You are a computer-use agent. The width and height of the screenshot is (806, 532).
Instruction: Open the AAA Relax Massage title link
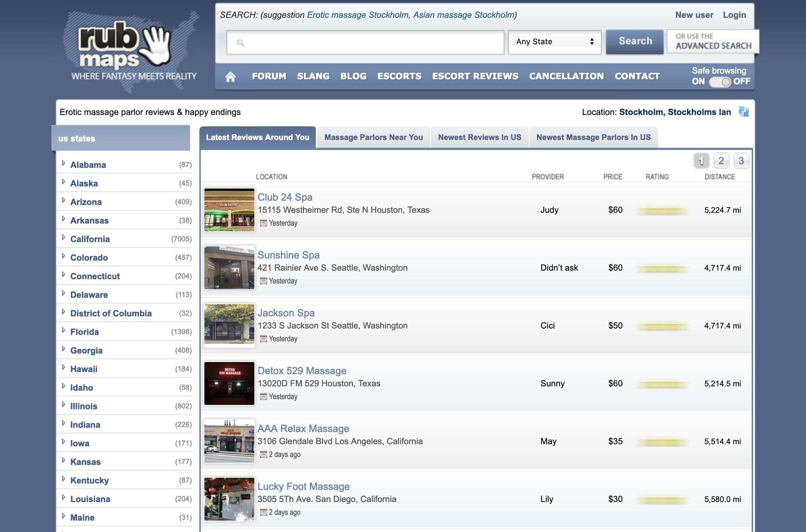pos(303,428)
